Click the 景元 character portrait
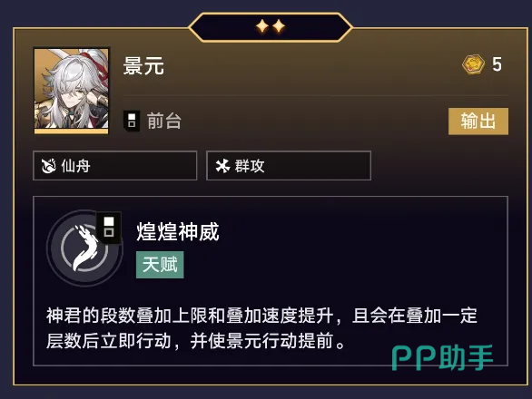 click(x=71, y=91)
